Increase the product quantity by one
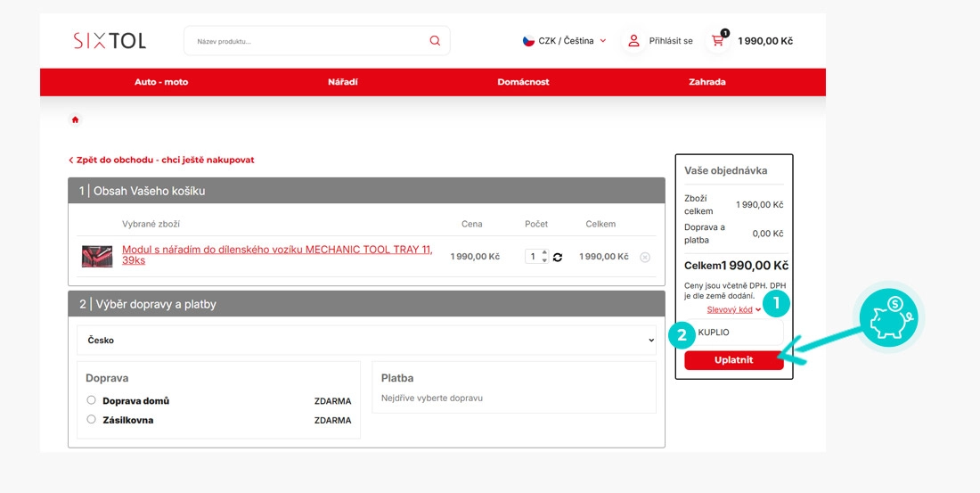980x493 pixels. click(544, 253)
